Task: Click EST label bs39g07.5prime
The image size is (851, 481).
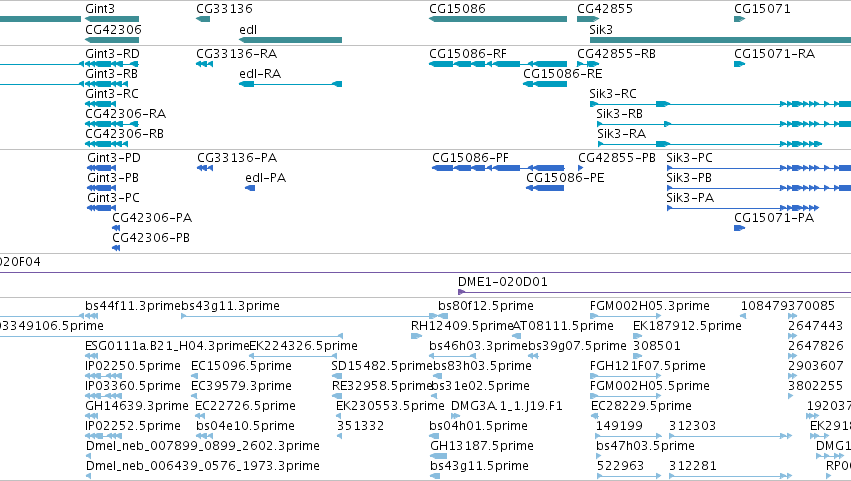Action: (577, 346)
